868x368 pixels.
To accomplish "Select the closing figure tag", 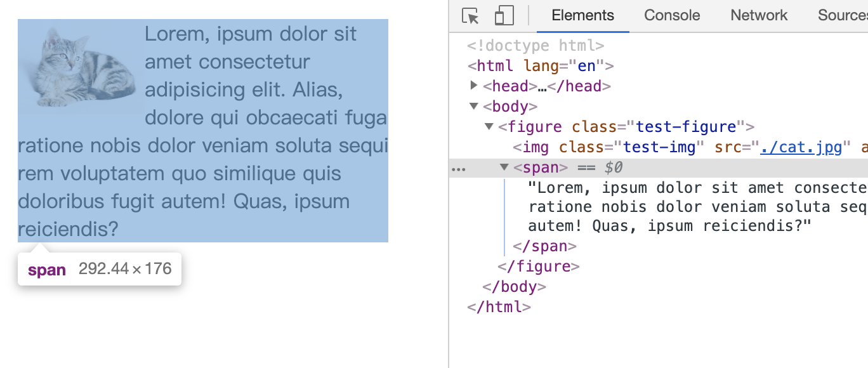I will click(539, 266).
